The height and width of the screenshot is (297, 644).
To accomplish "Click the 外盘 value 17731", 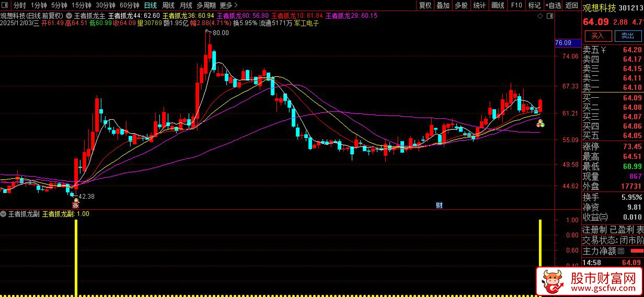I will (631, 186).
